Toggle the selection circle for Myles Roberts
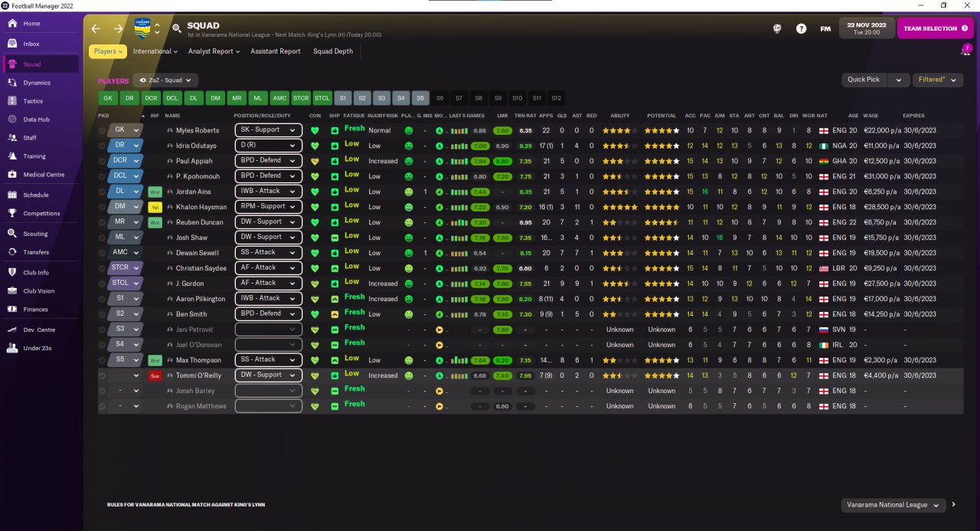This screenshot has height=531, width=980. (103, 130)
